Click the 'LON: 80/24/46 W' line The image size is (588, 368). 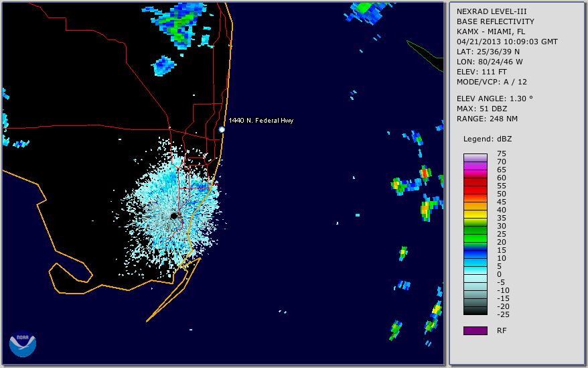pos(490,62)
